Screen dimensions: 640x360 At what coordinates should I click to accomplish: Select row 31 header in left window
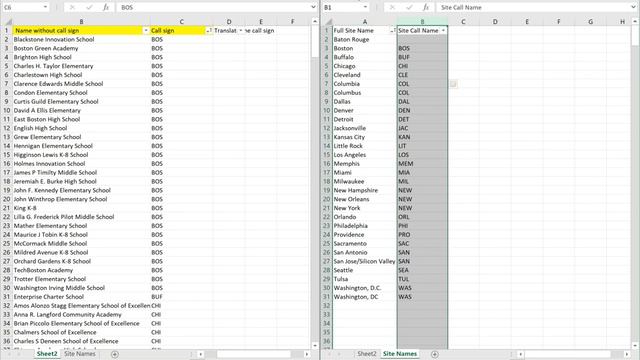[x=7, y=297]
